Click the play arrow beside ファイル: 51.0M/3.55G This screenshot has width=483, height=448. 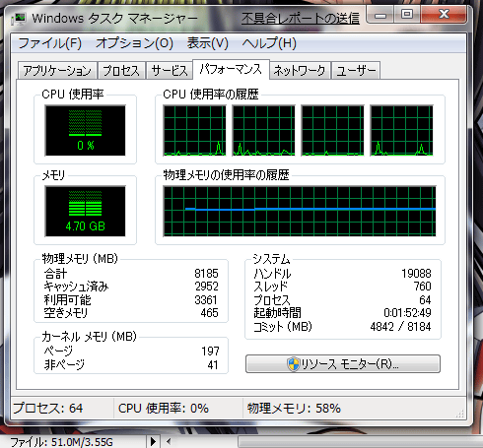click(x=153, y=442)
